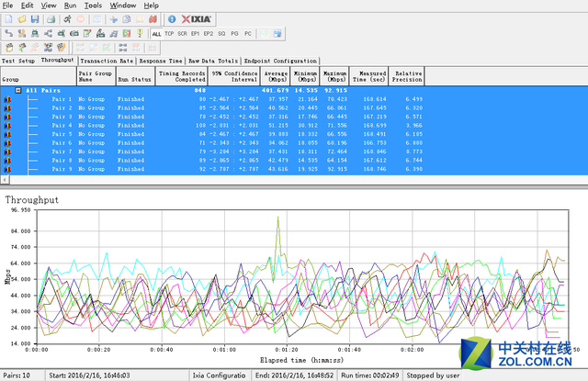Click the Relative Precision column header
Image resolution: width=588 pixels, height=381 pixels.
tap(407, 76)
